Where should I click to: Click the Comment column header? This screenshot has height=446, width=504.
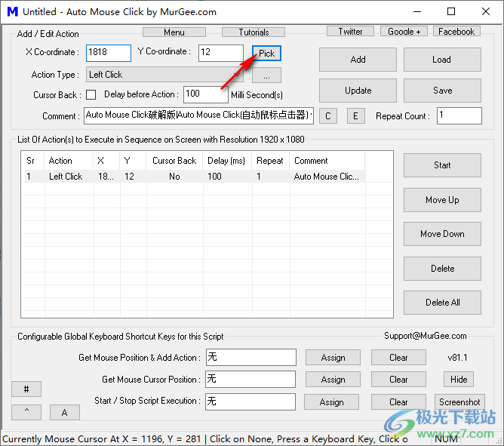pos(327,161)
